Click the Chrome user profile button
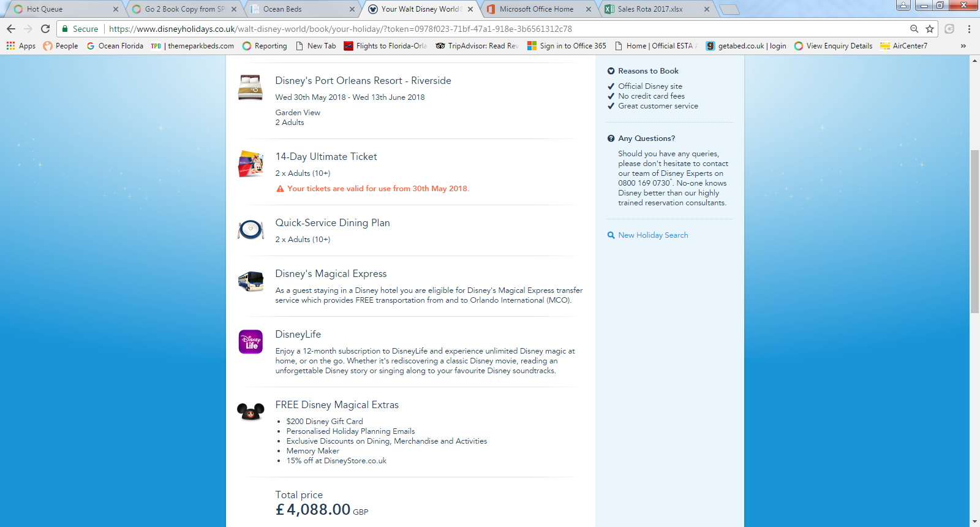Image resolution: width=980 pixels, height=527 pixels. (x=903, y=6)
